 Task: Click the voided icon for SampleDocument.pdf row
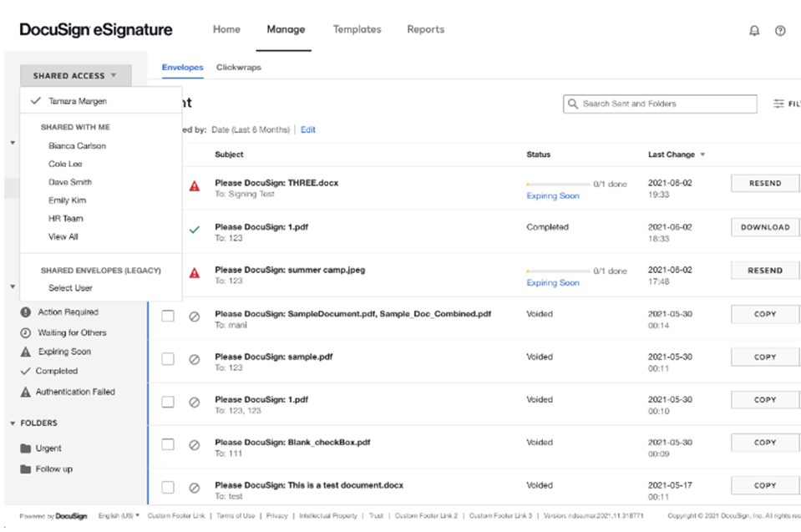[x=194, y=317]
